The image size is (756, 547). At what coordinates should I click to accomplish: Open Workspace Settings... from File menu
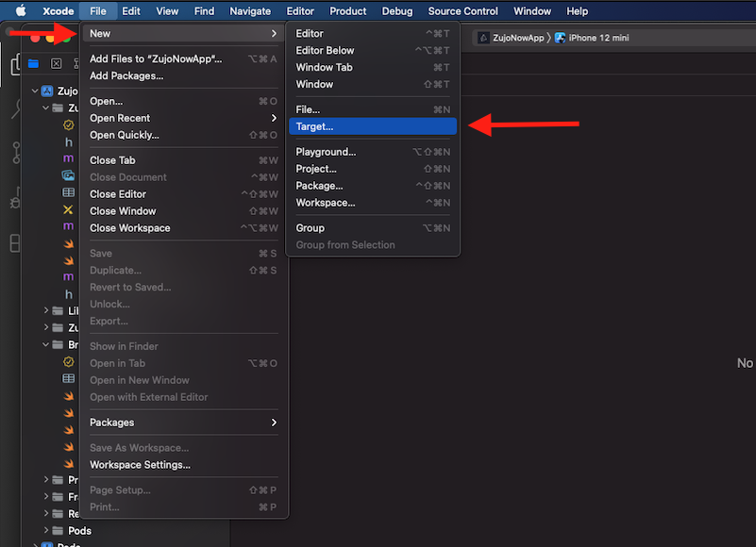click(x=140, y=465)
